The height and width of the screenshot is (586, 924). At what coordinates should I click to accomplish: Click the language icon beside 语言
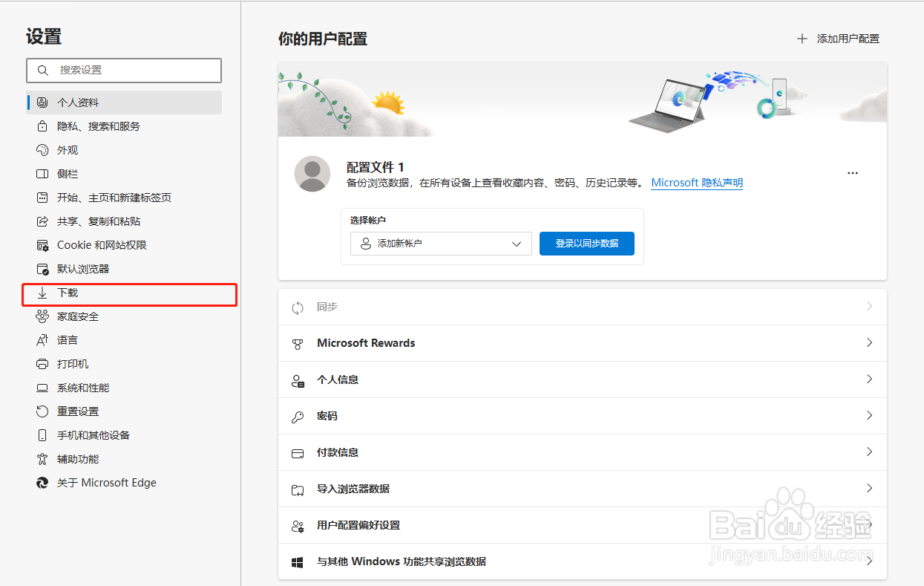[42, 340]
